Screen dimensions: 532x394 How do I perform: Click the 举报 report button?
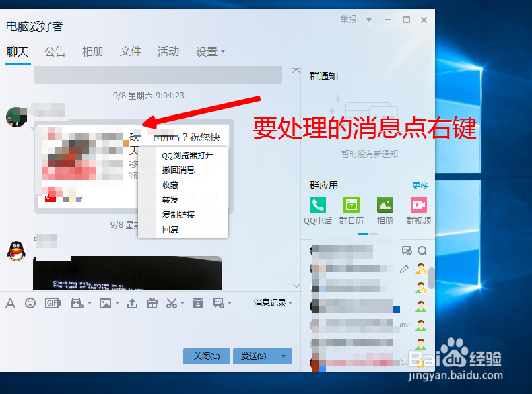(348, 20)
